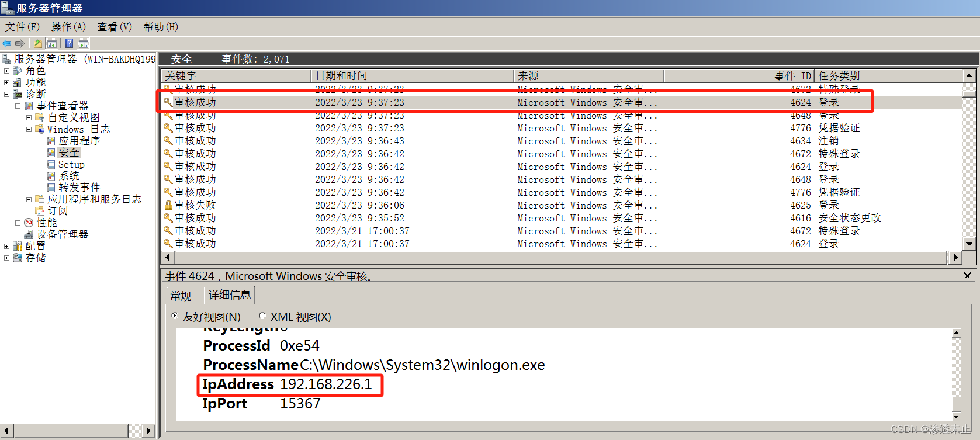Click the tree pane horizontal scrollbar thumb

tap(71, 431)
